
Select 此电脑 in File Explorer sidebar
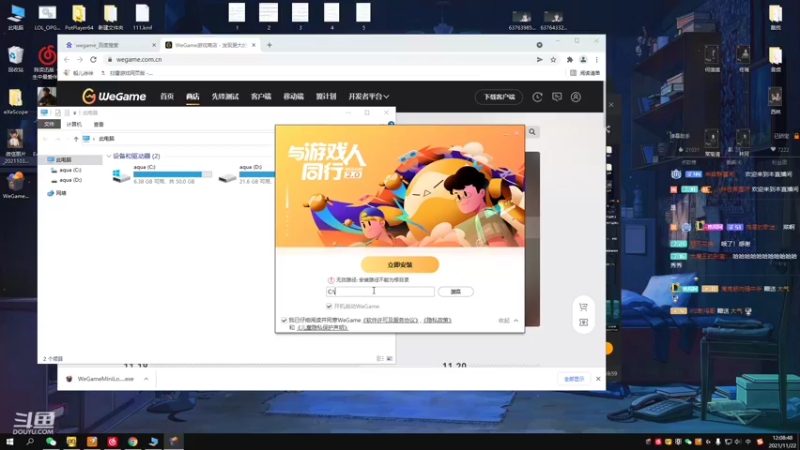(x=64, y=160)
